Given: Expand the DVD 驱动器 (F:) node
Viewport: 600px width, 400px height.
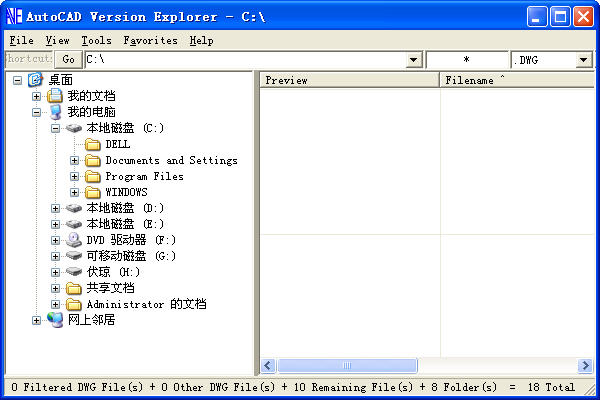Looking at the screenshot, I should pyautogui.click(x=55, y=240).
